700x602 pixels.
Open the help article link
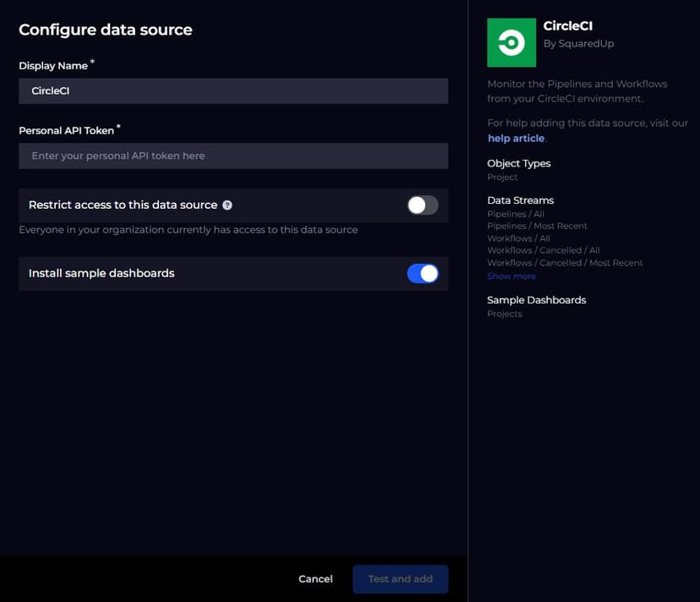click(x=516, y=138)
